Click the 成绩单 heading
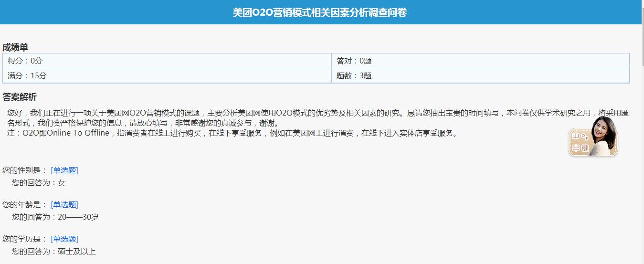The width and height of the screenshot is (644, 264). click(x=15, y=47)
